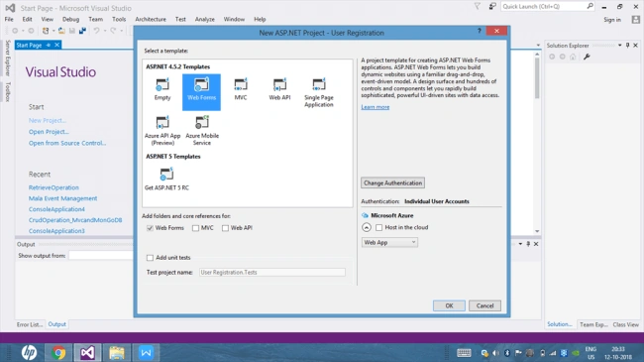Image resolution: width=644 pixels, height=362 pixels.
Task: Switch to the Team Explorer tab
Action: [x=593, y=324]
